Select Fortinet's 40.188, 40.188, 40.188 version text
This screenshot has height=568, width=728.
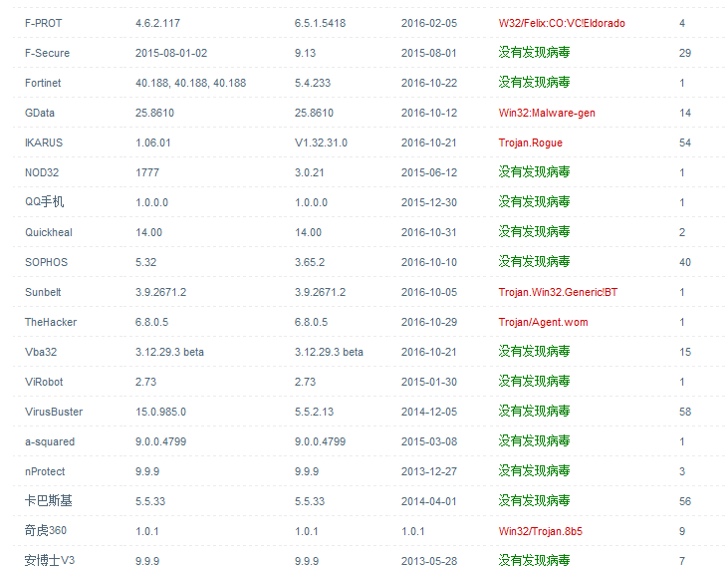(x=190, y=83)
